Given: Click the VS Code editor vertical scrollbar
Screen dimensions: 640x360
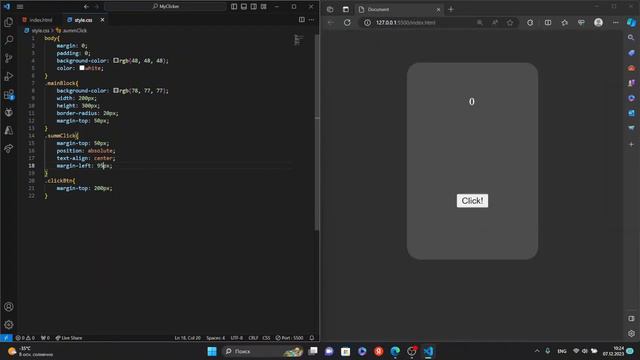Looking at the screenshot, I should tap(316, 131).
